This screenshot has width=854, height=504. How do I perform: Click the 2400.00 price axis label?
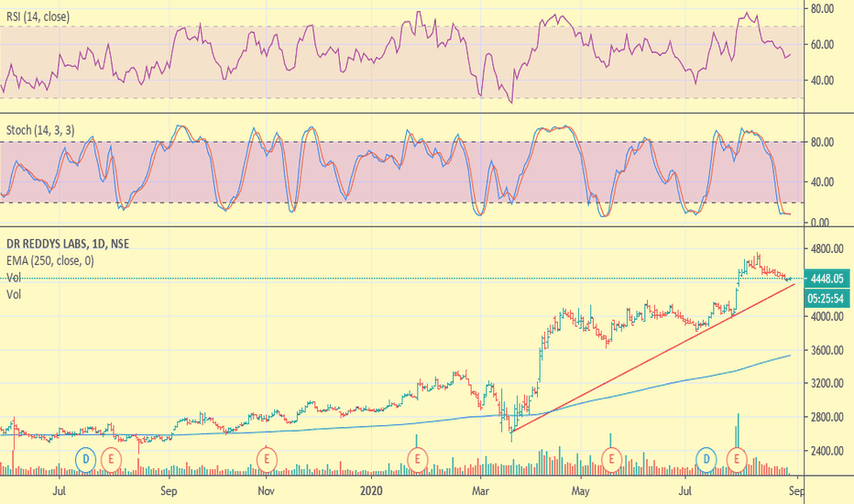(x=827, y=451)
